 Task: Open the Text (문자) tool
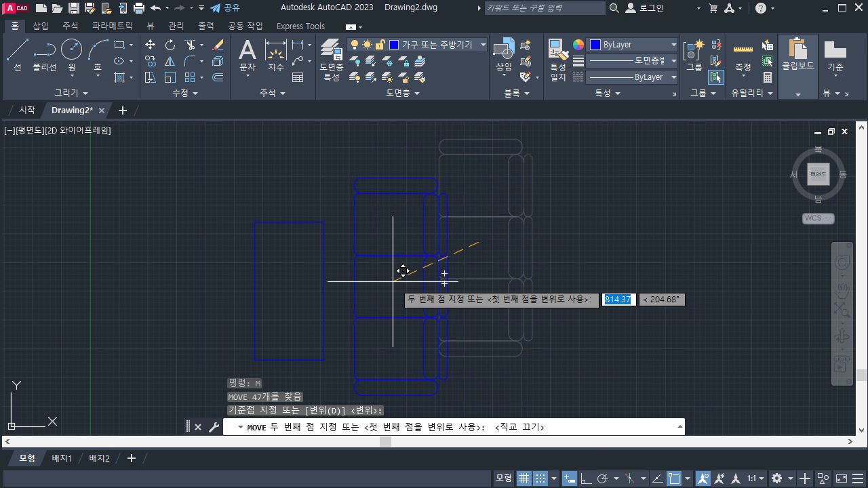(x=248, y=56)
